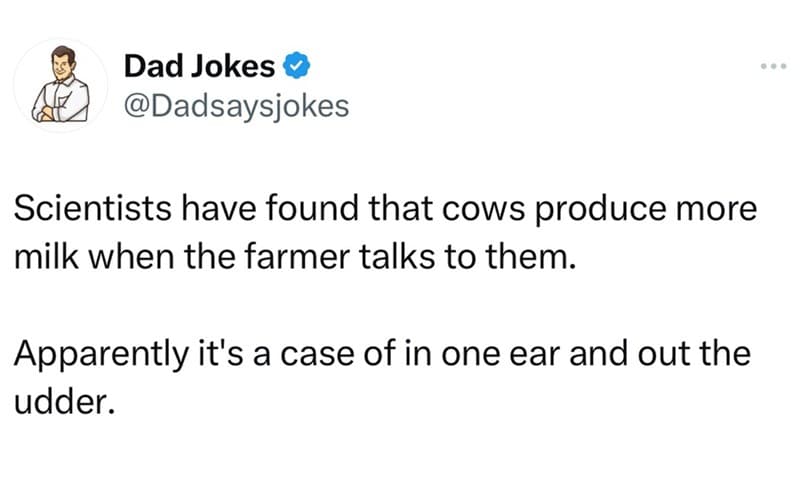
Task: Open the three-dot more options menu
Action: point(773,66)
